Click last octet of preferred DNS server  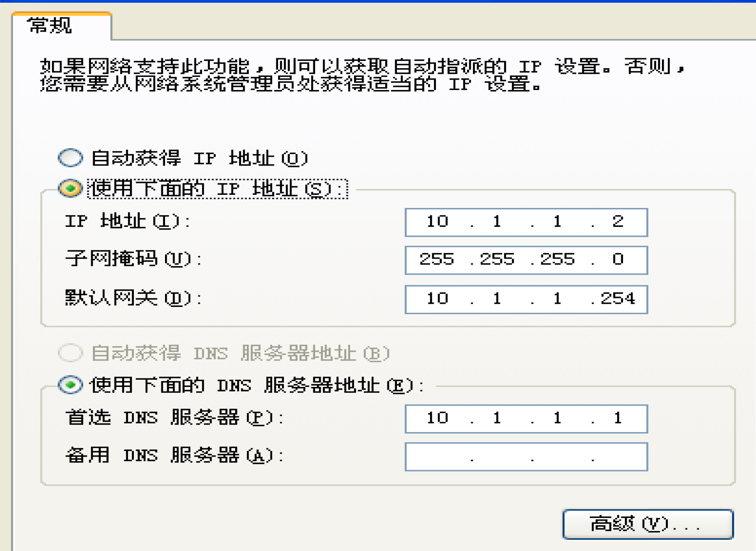pos(618,418)
